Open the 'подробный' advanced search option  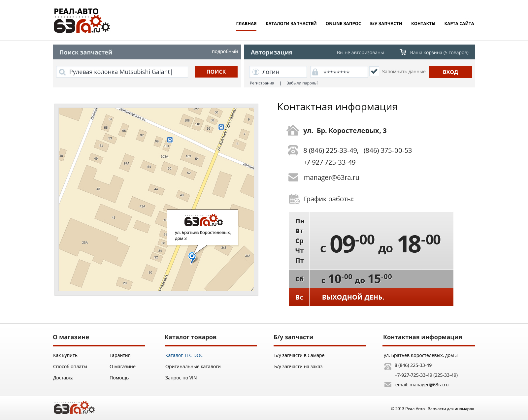[x=224, y=51]
